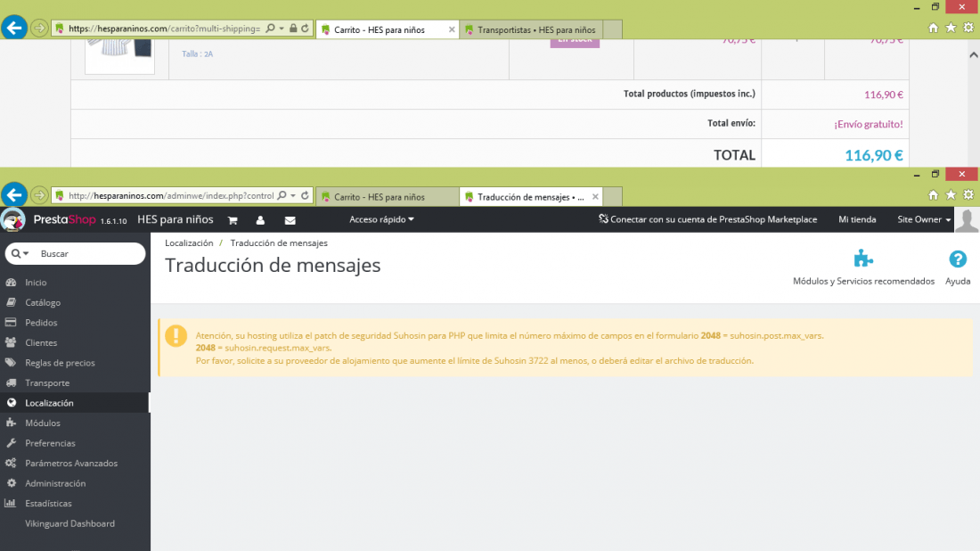Open the tools gear in the top browser window
980x551 pixels.
tap(968, 29)
